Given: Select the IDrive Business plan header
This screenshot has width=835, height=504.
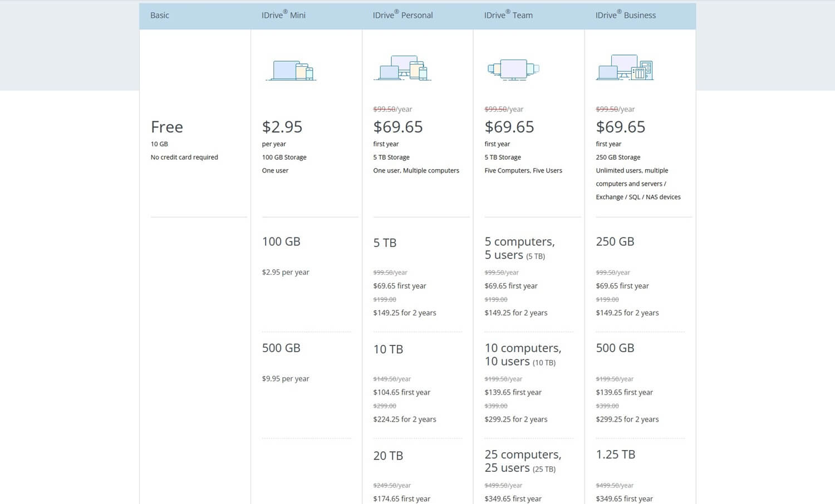Looking at the screenshot, I should (x=625, y=15).
